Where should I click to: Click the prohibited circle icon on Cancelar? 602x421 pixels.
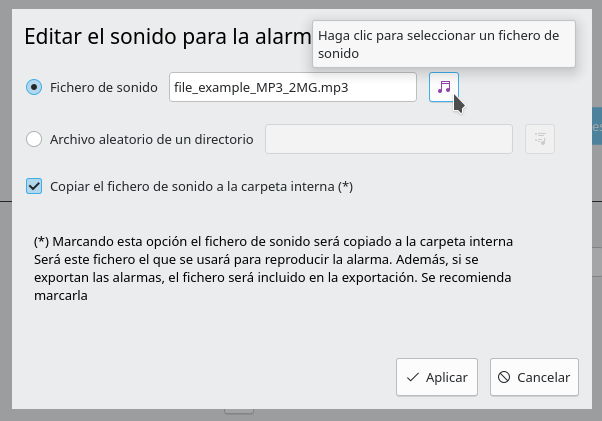[x=504, y=377]
